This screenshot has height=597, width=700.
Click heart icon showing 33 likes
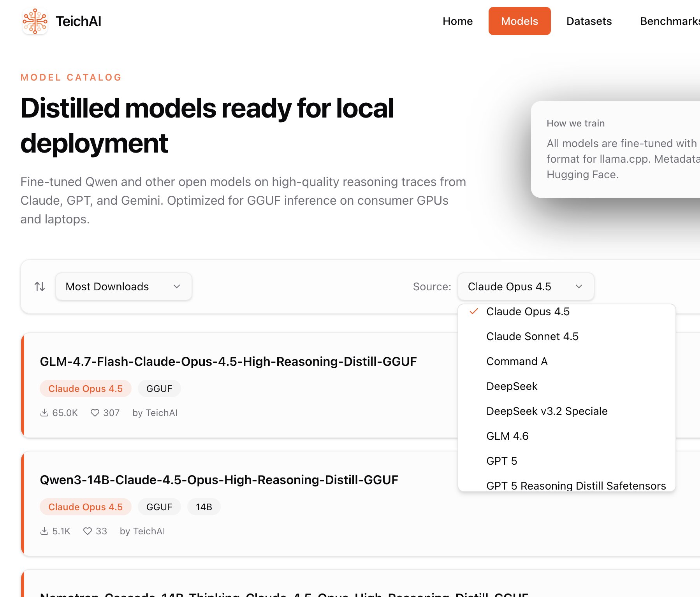point(88,531)
